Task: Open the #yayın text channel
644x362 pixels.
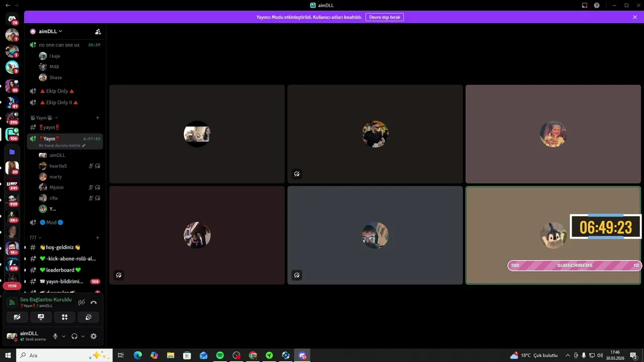Action: pos(65,127)
